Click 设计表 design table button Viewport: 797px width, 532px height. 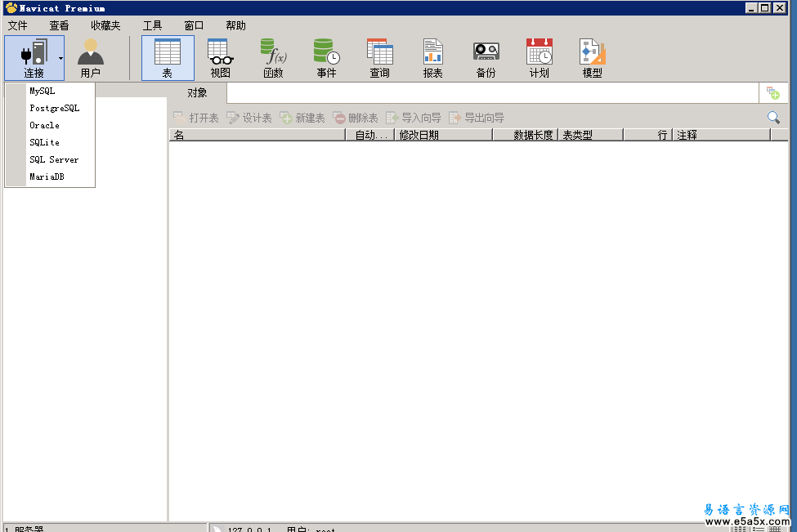tap(249, 118)
